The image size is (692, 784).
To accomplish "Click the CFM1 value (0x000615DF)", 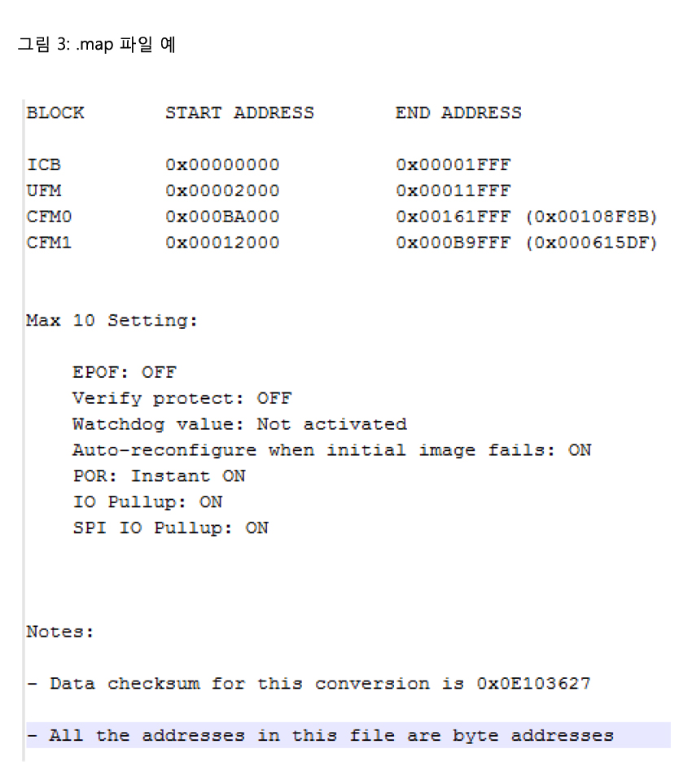I will point(591,243).
